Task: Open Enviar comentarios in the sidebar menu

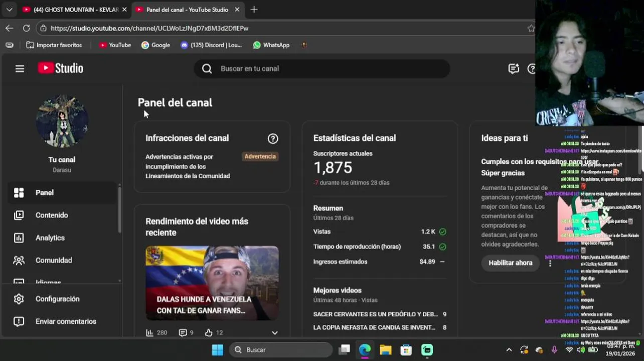Action: coord(62,321)
